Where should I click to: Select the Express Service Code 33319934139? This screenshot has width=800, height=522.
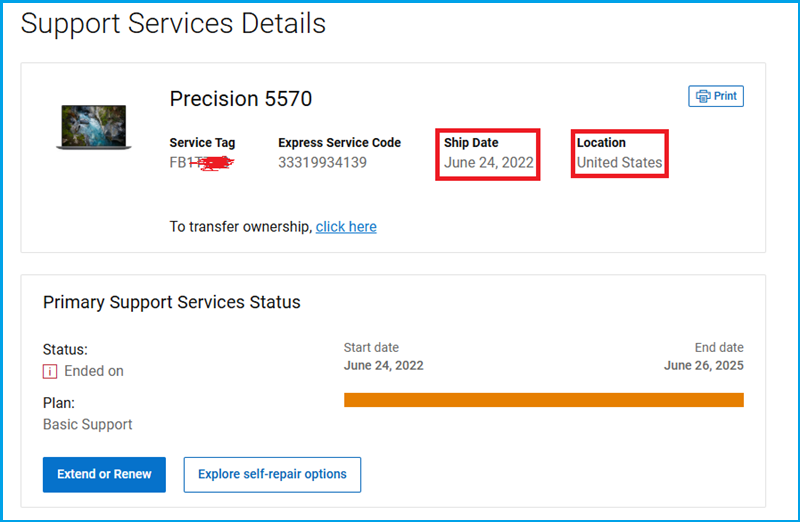[x=322, y=163]
